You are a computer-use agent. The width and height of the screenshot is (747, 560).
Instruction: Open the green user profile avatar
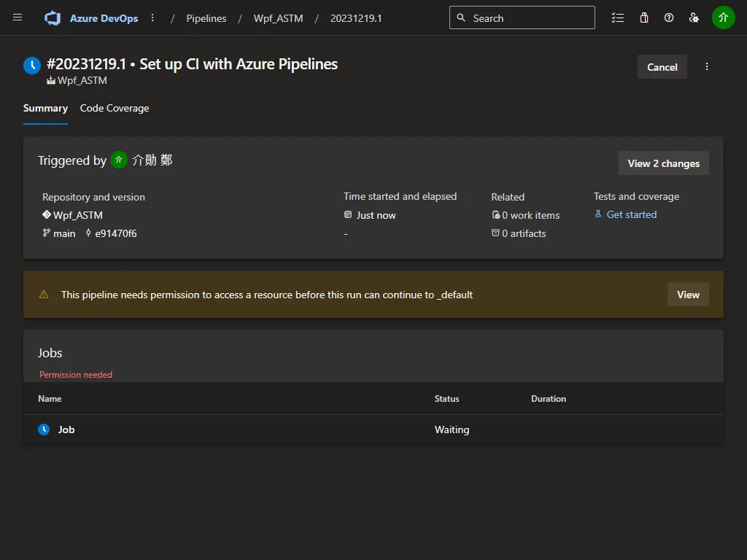[x=723, y=17]
